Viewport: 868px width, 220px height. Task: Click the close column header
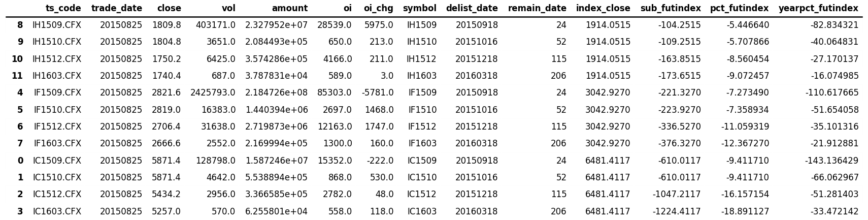(169, 8)
